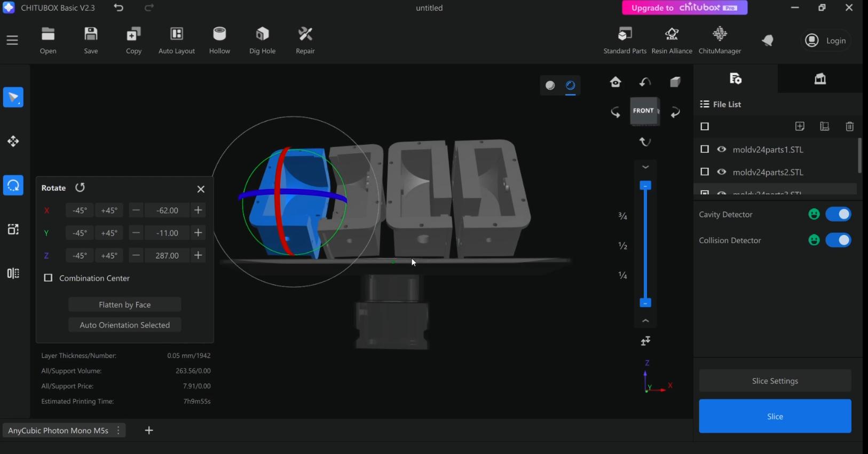
Task: Open Resin Alliance
Action: [672, 40]
